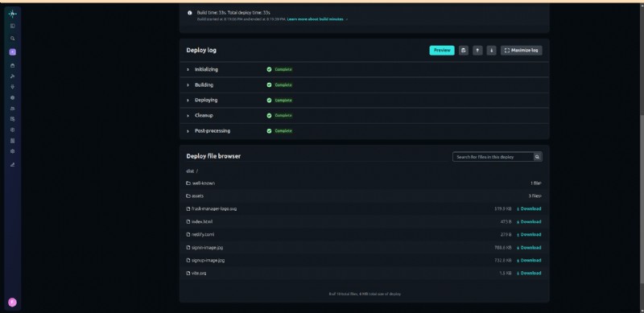The image size is (644, 313).
Task: Click the Complete status next to Building
Action: (x=283, y=85)
